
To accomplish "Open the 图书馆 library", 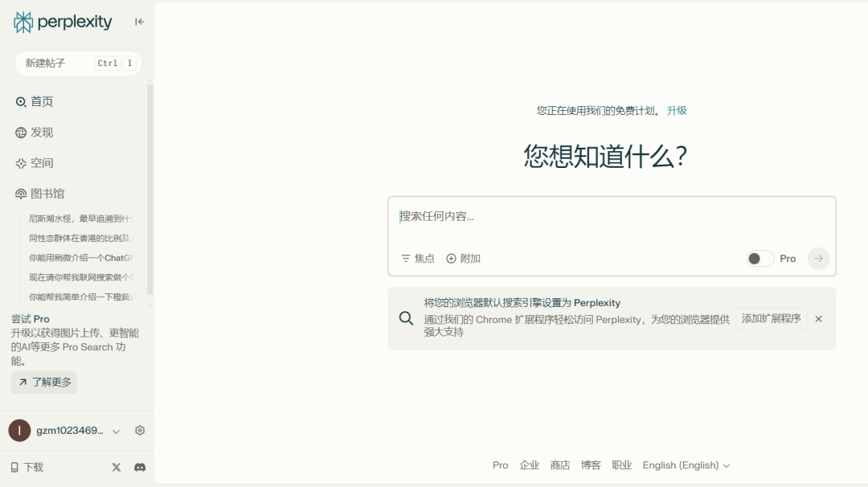I will [40, 194].
